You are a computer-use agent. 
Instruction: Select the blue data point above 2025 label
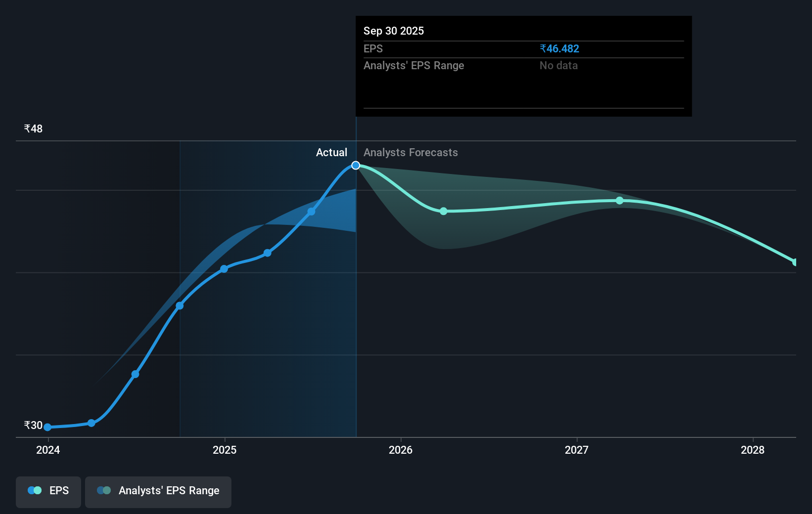pos(224,268)
